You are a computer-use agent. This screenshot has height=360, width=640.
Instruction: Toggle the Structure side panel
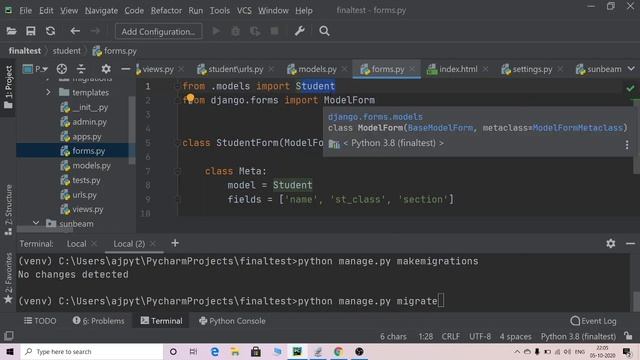point(8,210)
